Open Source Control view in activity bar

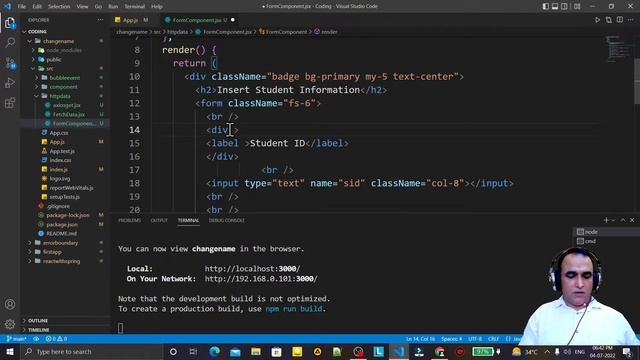point(10,63)
